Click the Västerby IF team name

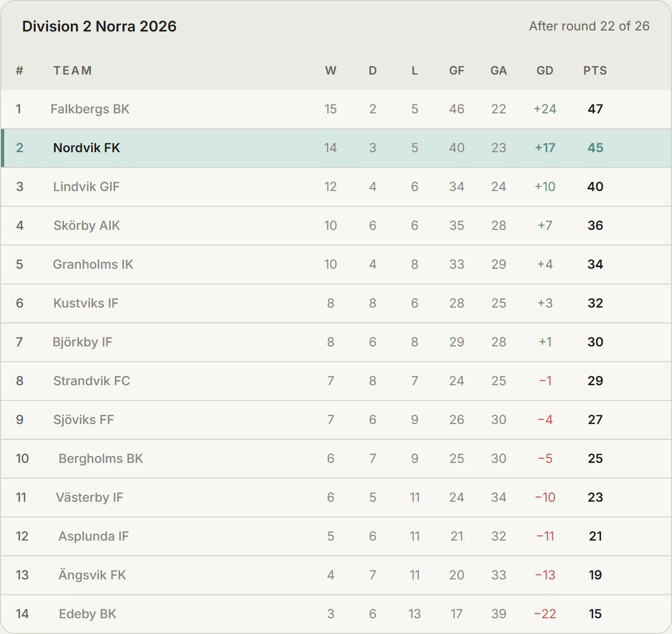[90, 498]
